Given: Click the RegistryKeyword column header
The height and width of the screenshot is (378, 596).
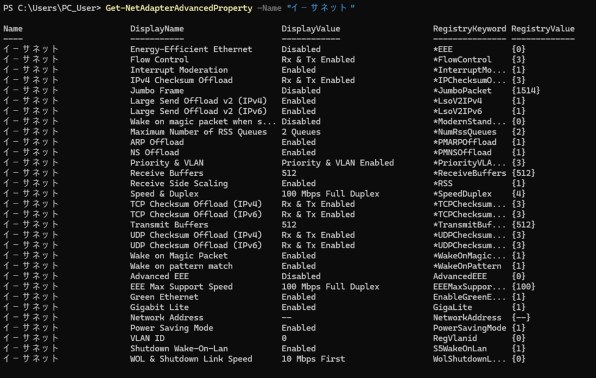Looking at the screenshot, I should coord(469,29).
